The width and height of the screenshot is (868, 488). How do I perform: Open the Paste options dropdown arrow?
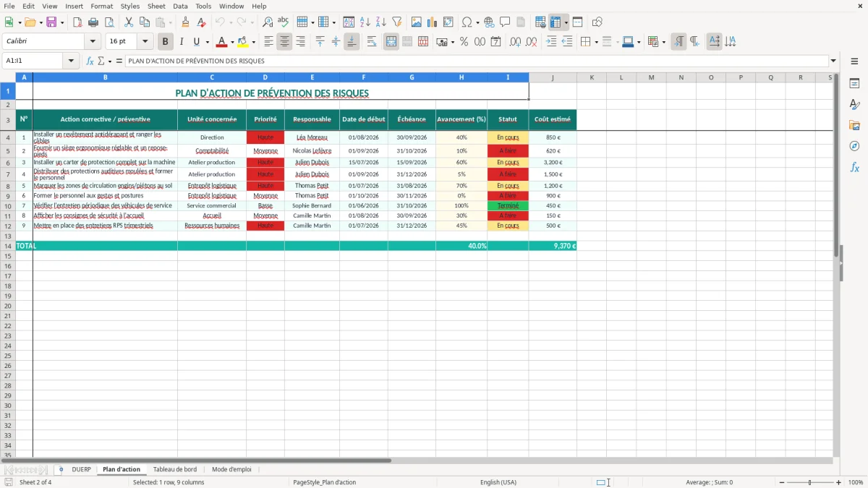point(171,22)
